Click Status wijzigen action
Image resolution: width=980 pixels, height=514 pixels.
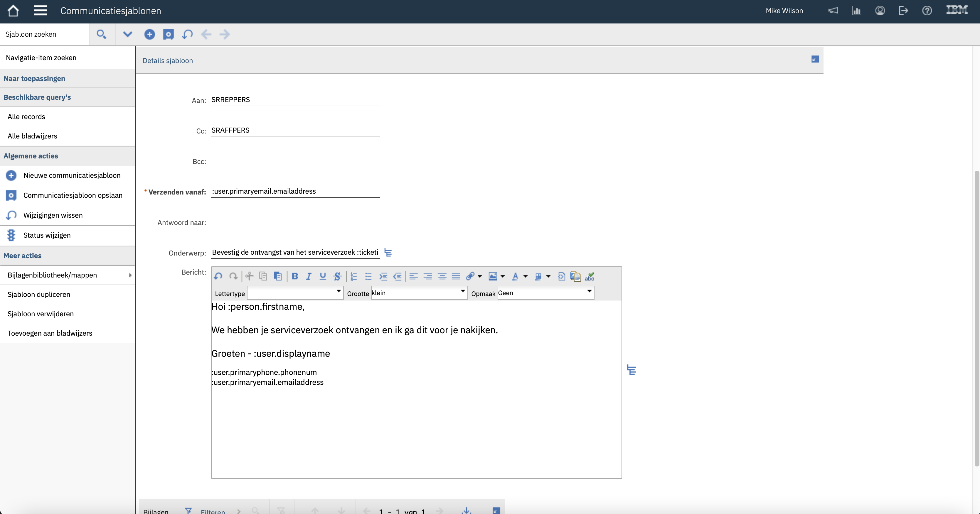click(47, 235)
